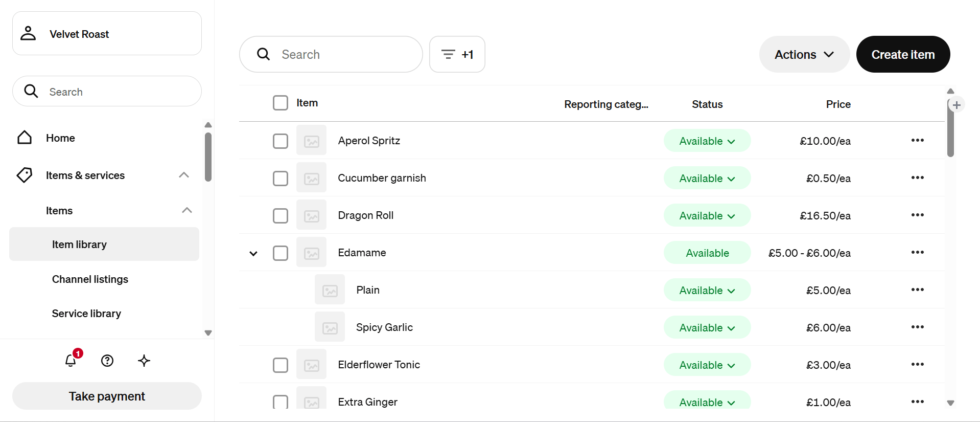
Task: Click the Dragon Roll image placeholder
Action: tap(311, 215)
